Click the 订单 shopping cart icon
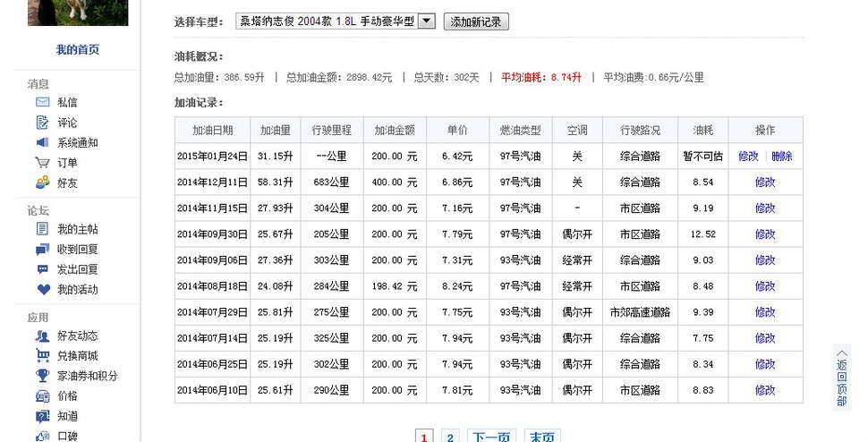This screenshot has height=442, width=868. coord(42,163)
